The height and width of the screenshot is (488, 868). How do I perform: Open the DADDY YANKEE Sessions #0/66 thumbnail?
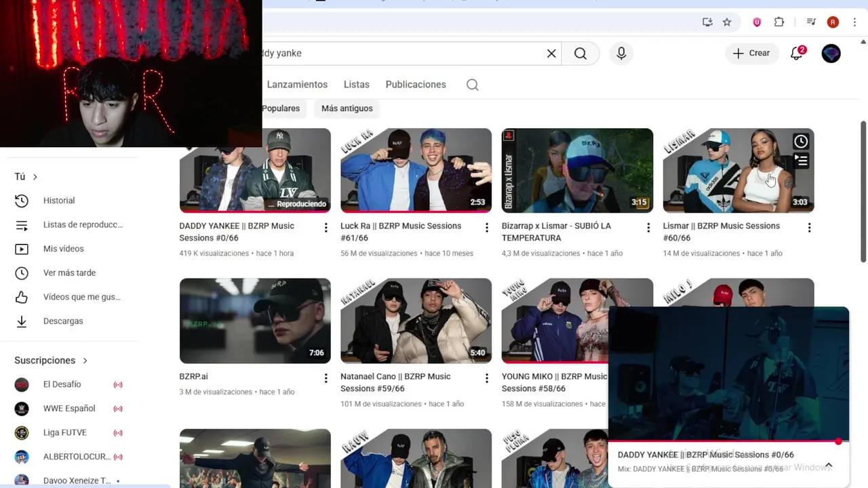(x=255, y=170)
